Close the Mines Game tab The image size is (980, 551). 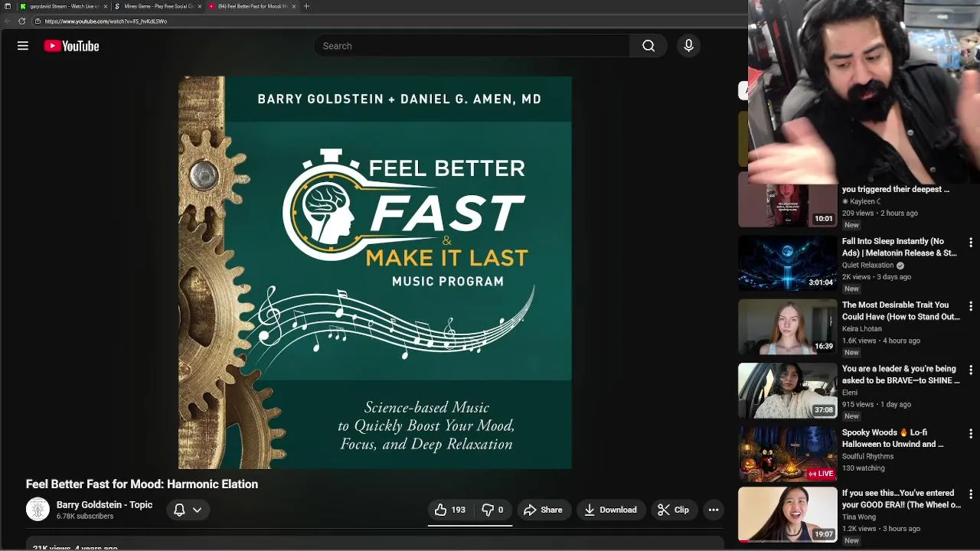(x=200, y=6)
